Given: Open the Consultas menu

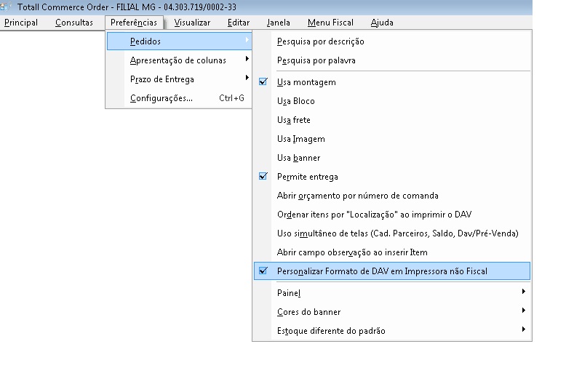Looking at the screenshot, I should [74, 23].
